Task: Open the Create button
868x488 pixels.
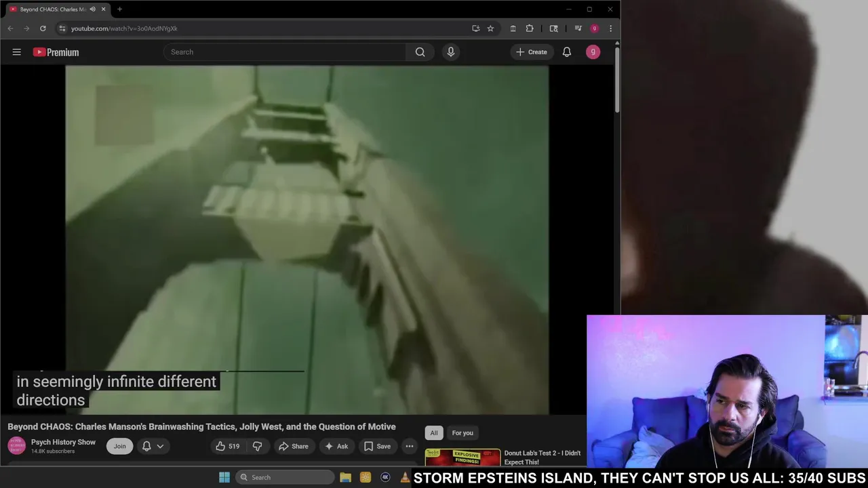Action: 532,52
